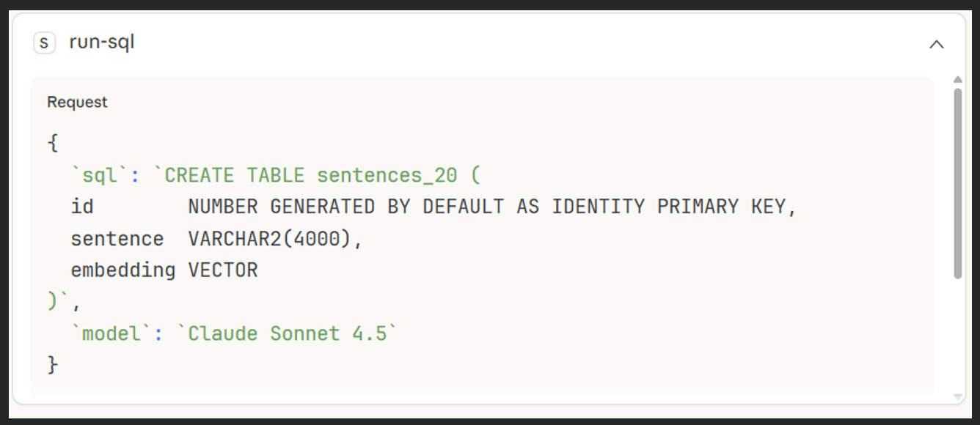Image resolution: width=980 pixels, height=425 pixels.
Task: Click the S badge icon beside run-sql
Action: point(44,43)
